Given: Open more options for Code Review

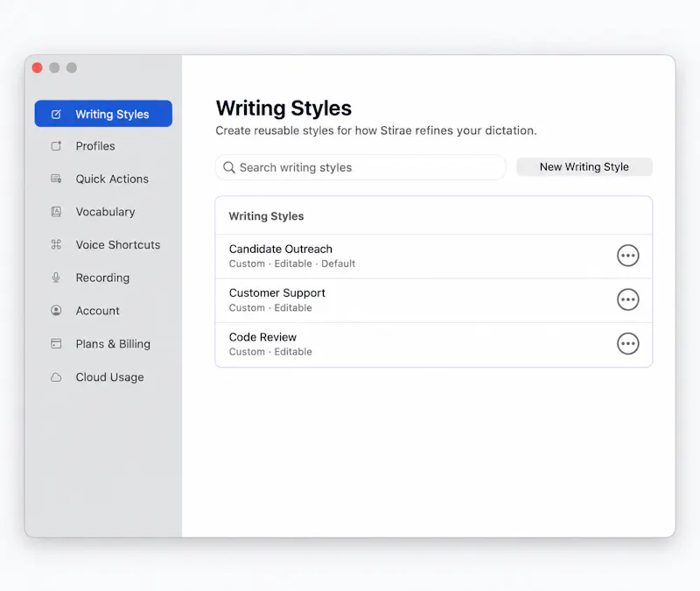Looking at the screenshot, I should (627, 343).
